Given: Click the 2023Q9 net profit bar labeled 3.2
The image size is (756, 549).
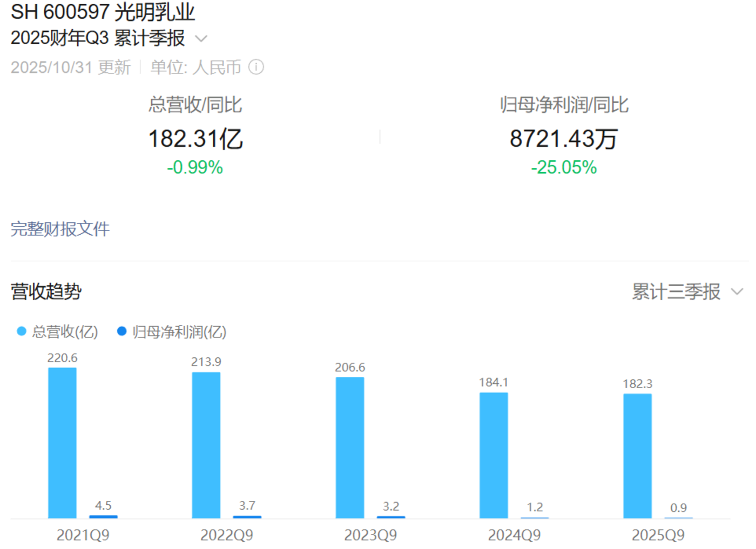Looking at the screenshot, I should [391, 517].
